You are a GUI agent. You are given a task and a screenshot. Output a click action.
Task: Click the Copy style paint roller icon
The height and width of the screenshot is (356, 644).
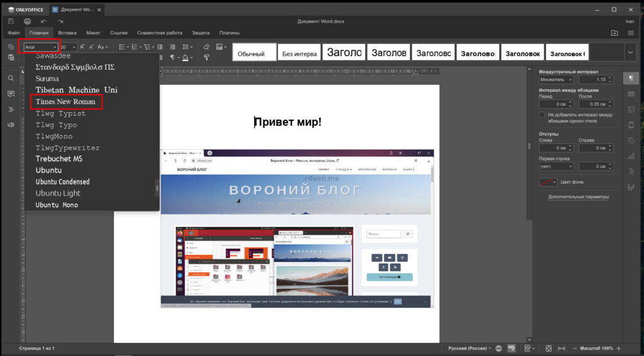[x=206, y=58]
